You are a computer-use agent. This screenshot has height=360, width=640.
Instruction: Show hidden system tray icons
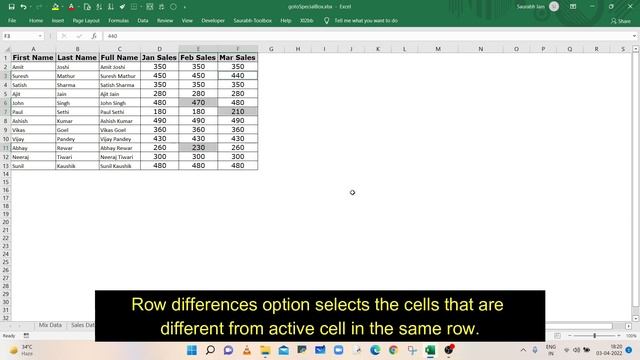(523, 350)
